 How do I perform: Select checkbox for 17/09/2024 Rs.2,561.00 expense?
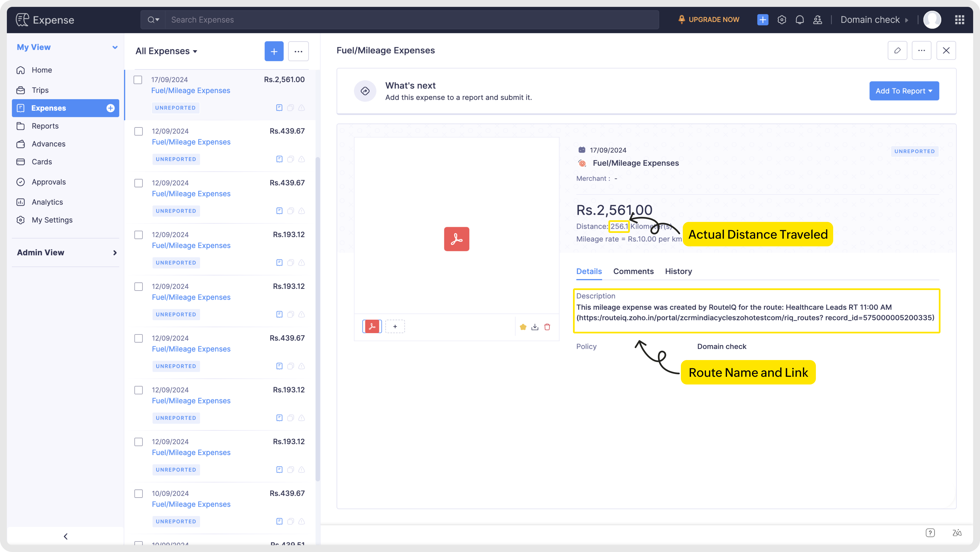point(138,80)
